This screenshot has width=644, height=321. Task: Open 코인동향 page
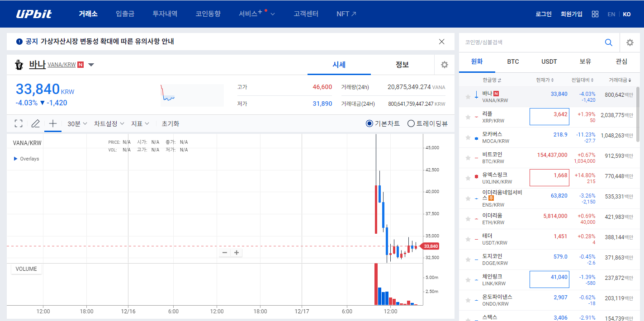[208, 14]
